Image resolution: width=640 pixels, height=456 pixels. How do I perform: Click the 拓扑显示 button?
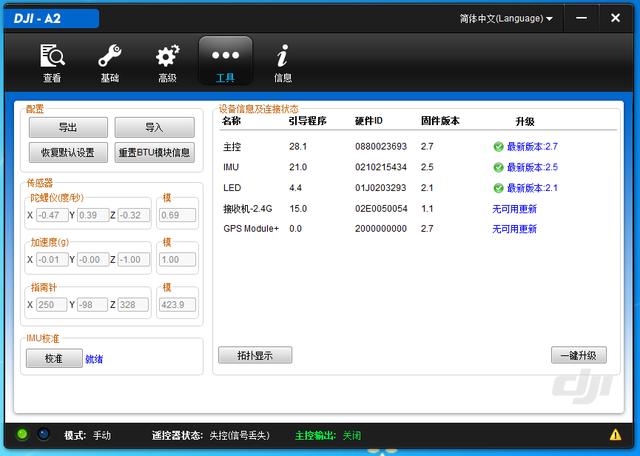pyautogui.click(x=255, y=355)
